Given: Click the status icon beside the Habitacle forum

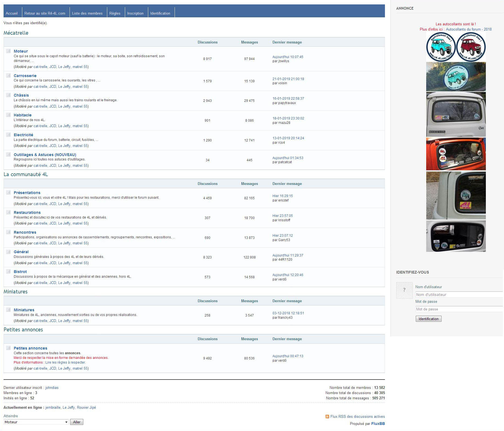Looking at the screenshot, I should tap(8, 115).
